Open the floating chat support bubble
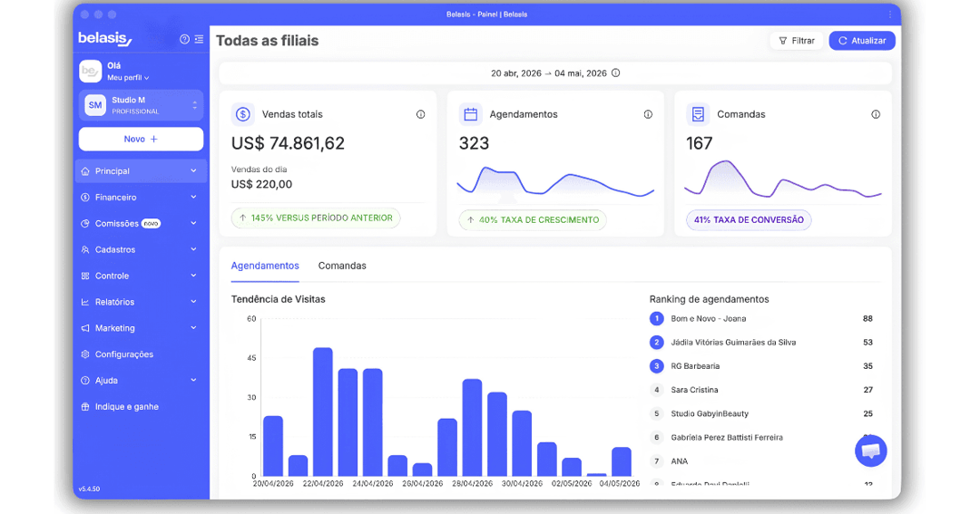Screen dimensions: 980x514 pyautogui.click(x=870, y=451)
